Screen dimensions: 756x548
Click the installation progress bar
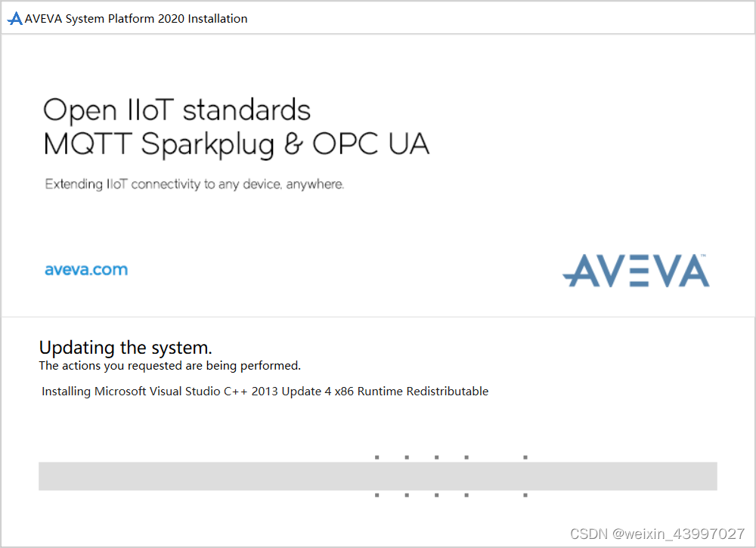tap(377, 476)
